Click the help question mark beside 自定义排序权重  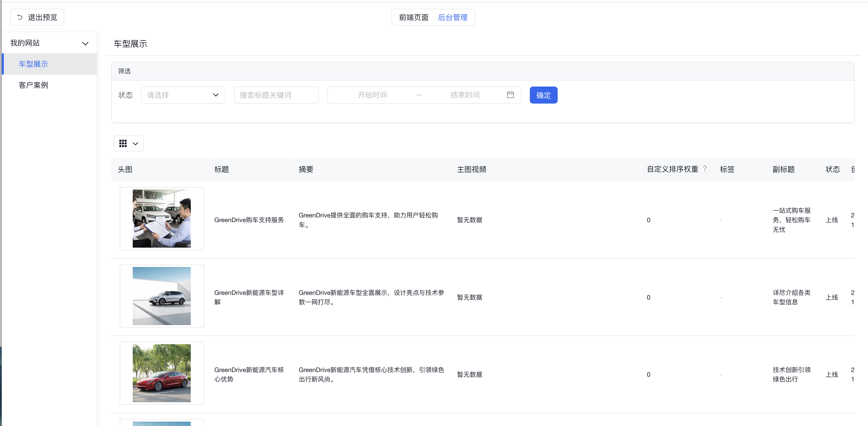coord(704,169)
